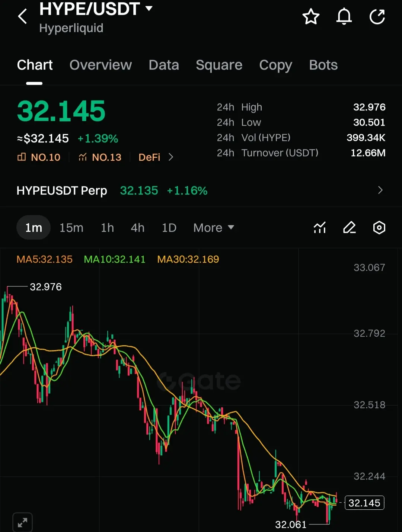Open price alert bell icon
Image resolution: width=402 pixels, height=532 pixels.
344,17
